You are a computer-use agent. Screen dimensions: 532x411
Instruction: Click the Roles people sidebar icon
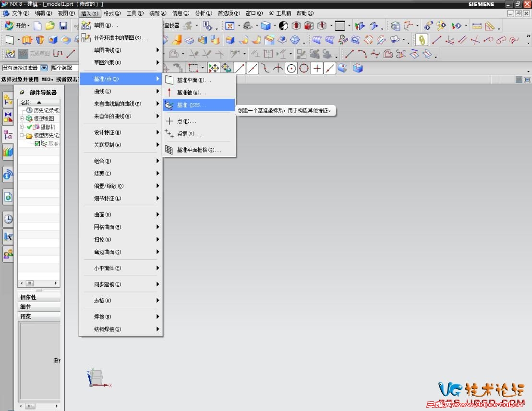[x=8, y=254]
